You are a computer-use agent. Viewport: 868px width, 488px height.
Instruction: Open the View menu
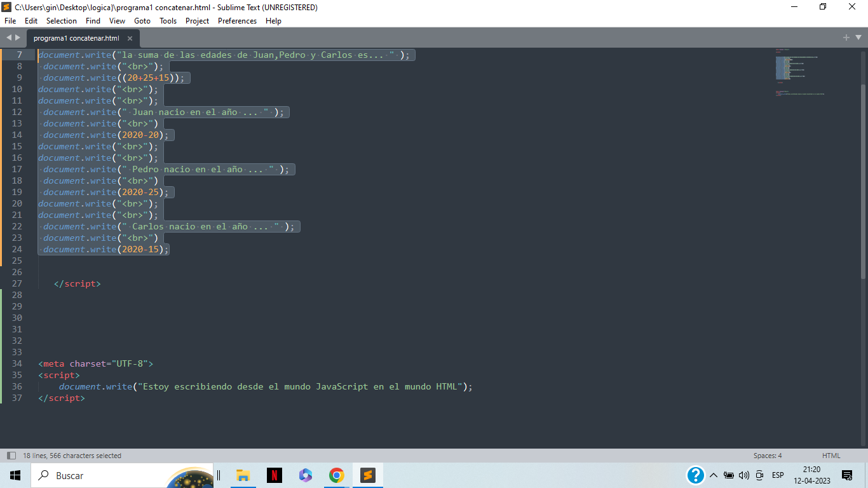[x=117, y=21]
